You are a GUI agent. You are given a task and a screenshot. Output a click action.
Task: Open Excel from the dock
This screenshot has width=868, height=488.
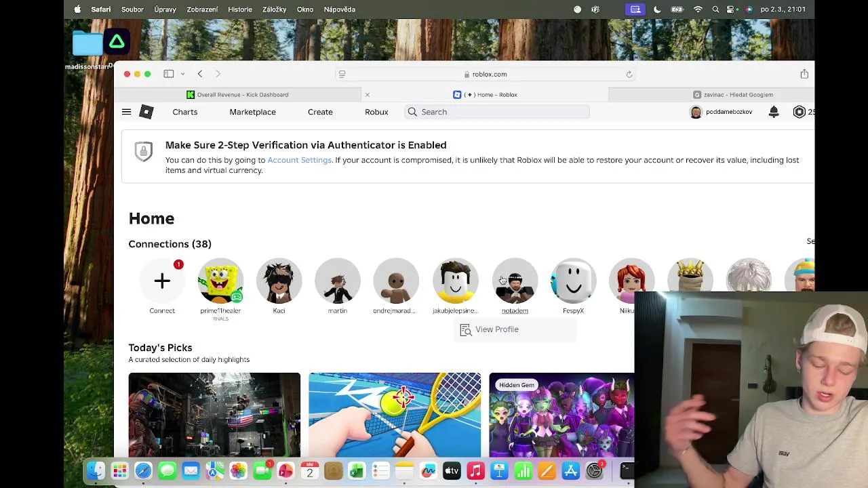[x=357, y=470]
